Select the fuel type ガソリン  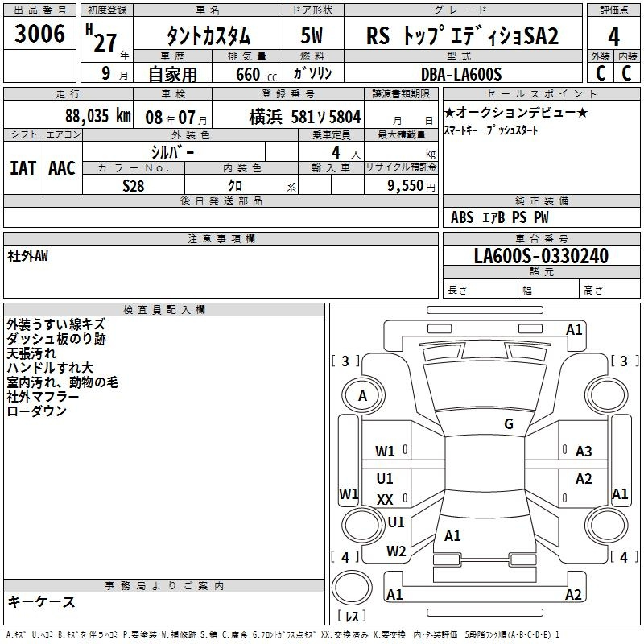coord(312,73)
